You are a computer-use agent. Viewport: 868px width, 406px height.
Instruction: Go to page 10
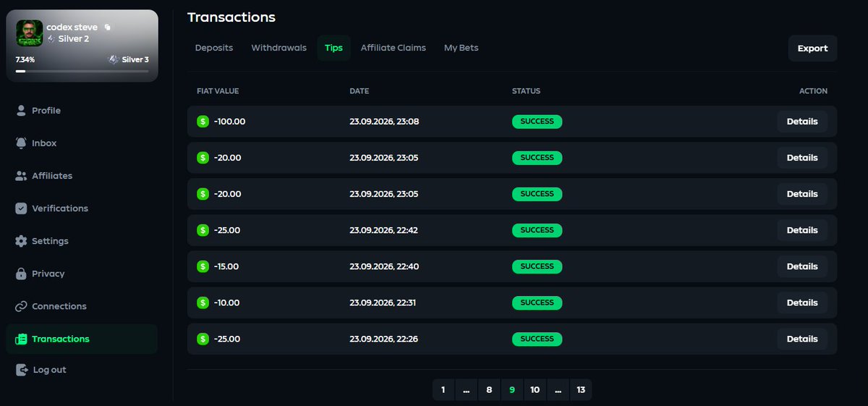[535, 390]
